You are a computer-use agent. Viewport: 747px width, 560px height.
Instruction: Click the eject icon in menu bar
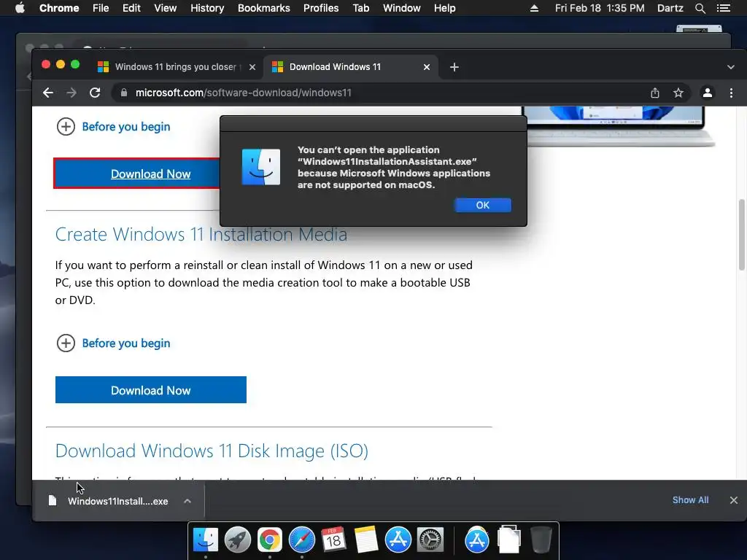(x=535, y=8)
